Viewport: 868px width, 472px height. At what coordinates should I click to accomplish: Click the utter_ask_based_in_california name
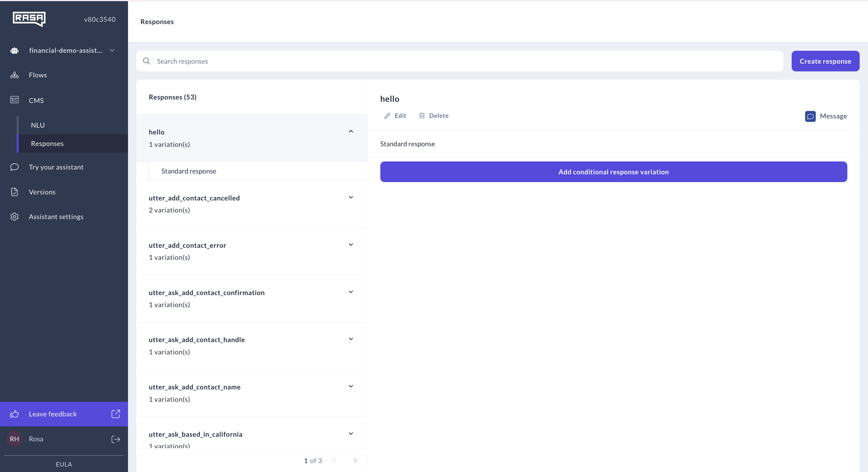pyautogui.click(x=195, y=435)
